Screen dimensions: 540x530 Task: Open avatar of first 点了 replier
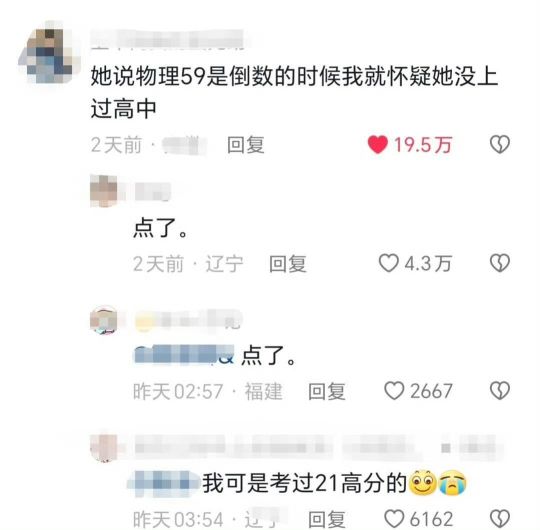coord(104,191)
